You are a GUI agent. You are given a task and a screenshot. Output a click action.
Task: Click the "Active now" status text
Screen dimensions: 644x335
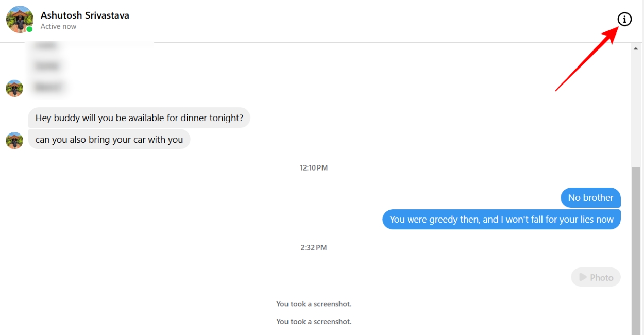(x=58, y=26)
